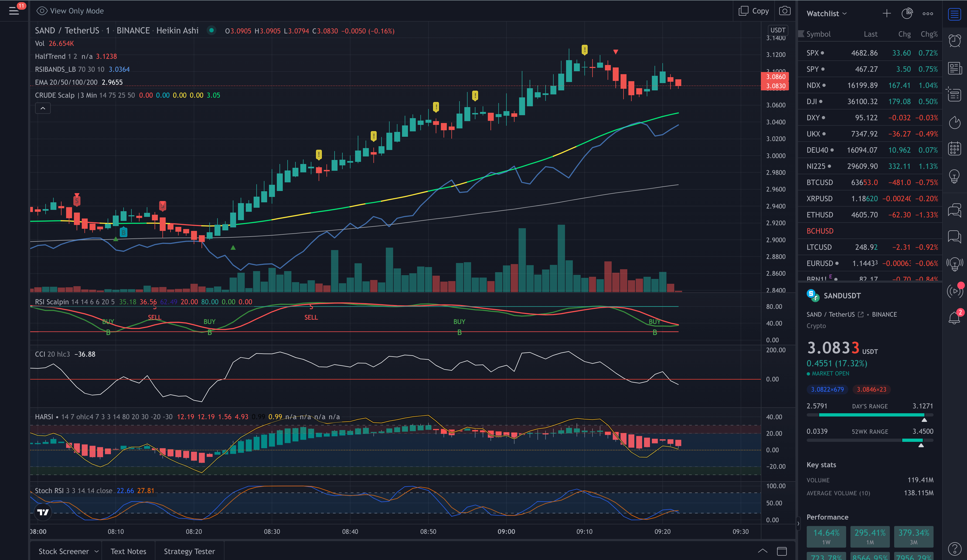Click the 09:00 time axis label

[506, 531]
